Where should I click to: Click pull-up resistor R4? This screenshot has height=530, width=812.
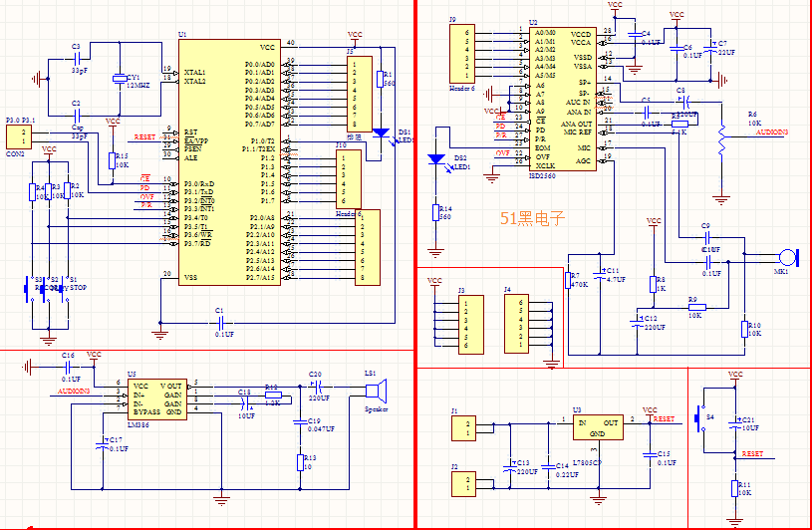point(32,192)
